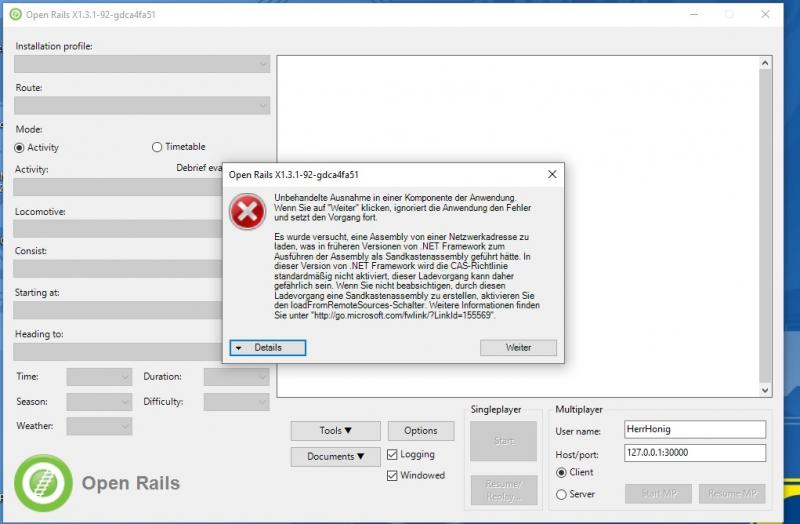Toggle the Logging checkbox
The height and width of the screenshot is (524, 800).
click(x=392, y=454)
